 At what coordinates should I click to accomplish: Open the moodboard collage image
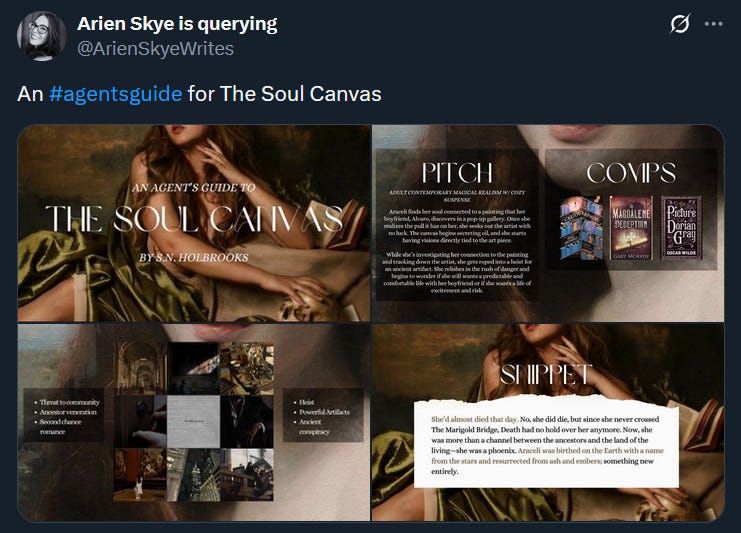pyautogui.click(x=194, y=422)
